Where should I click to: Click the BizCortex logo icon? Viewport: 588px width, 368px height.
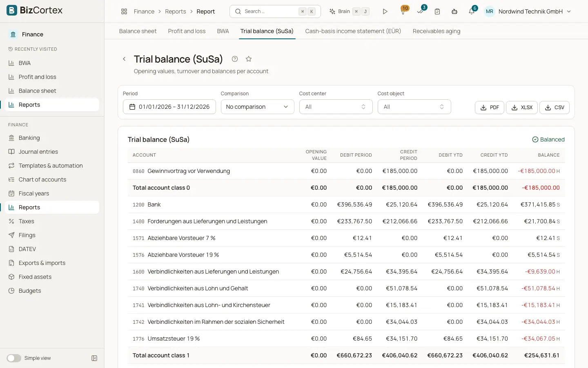12,10
